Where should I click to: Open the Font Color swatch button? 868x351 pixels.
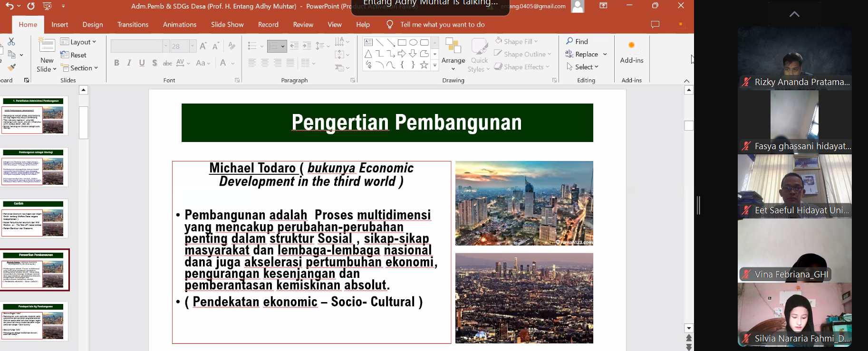tap(223, 63)
